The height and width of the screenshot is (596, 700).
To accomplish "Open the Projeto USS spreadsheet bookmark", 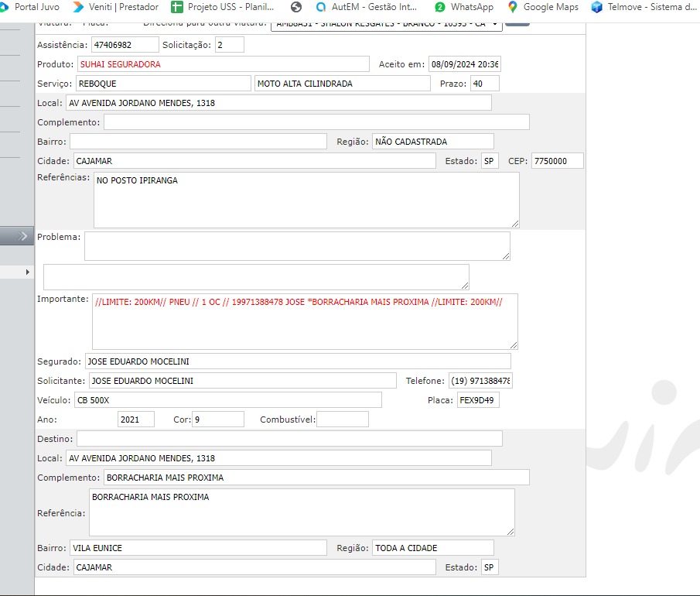I will click(x=222, y=7).
